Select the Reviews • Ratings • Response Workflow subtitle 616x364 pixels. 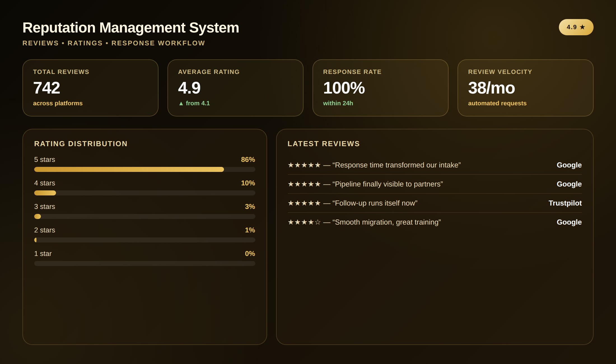(114, 43)
